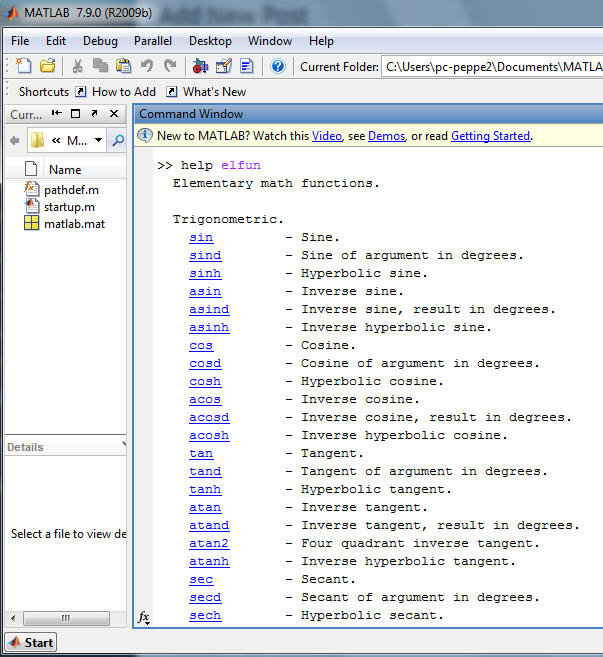Click the Name column header
Screen dimensions: 603x657
[65, 170]
